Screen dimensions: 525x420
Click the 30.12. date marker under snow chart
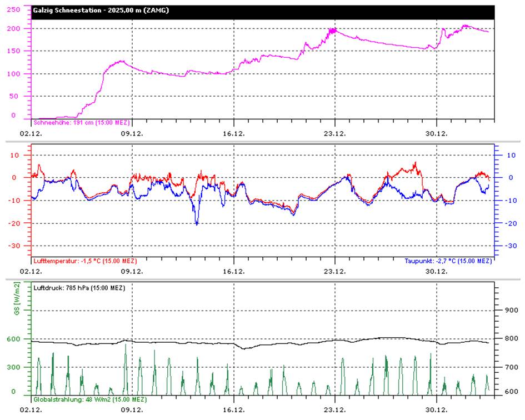click(x=436, y=134)
